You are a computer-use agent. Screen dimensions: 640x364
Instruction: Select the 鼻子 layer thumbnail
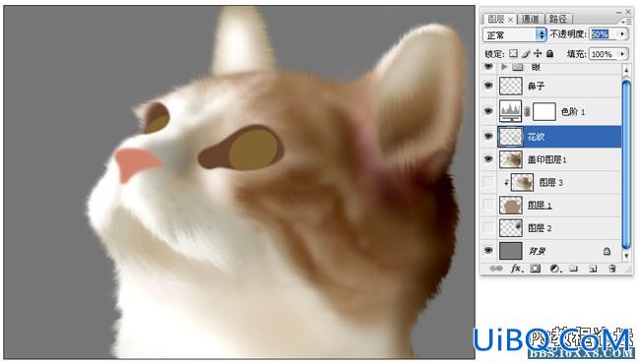click(510, 86)
